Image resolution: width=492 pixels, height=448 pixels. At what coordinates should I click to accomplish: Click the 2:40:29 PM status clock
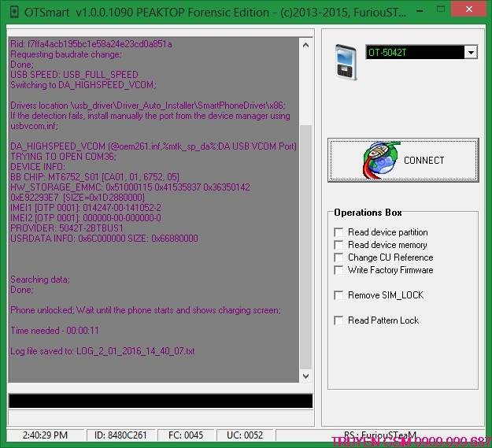tap(45, 435)
